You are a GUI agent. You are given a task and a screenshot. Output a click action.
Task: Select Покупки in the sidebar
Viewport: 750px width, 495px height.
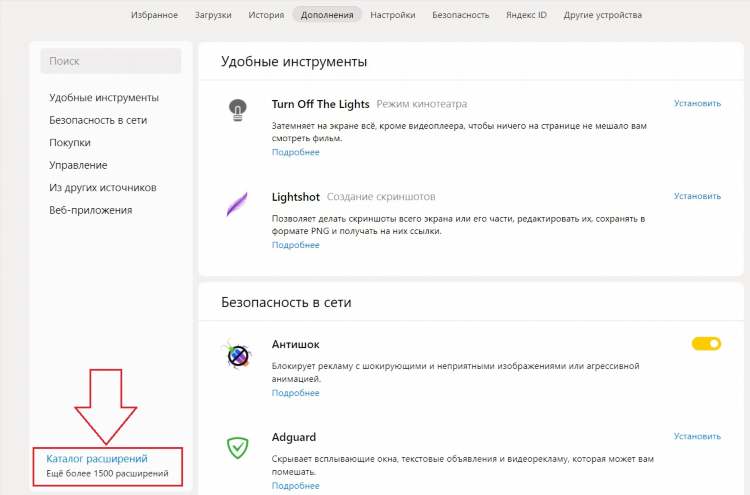[70, 143]
